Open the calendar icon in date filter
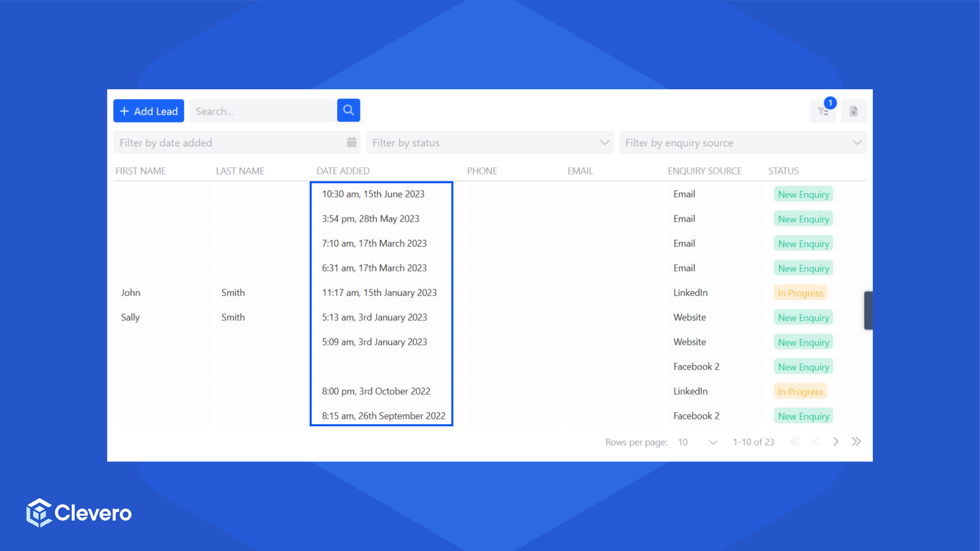 (351, 142)
